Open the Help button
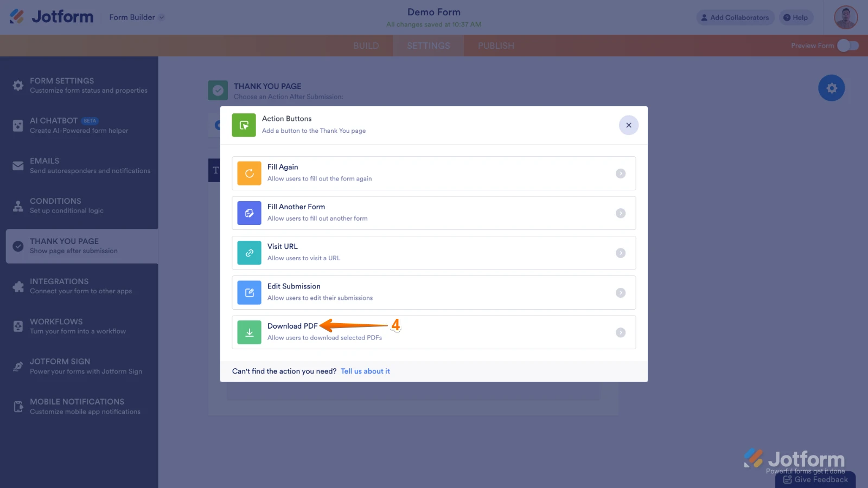This screenshot has width=868, height=488. [x=796, y=17]
